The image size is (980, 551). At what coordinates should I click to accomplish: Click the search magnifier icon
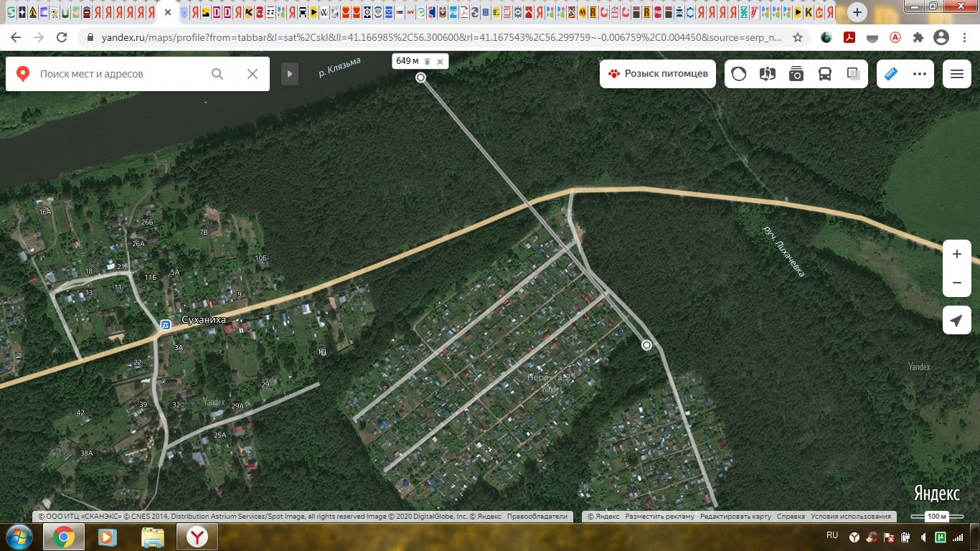pos(217,74)
